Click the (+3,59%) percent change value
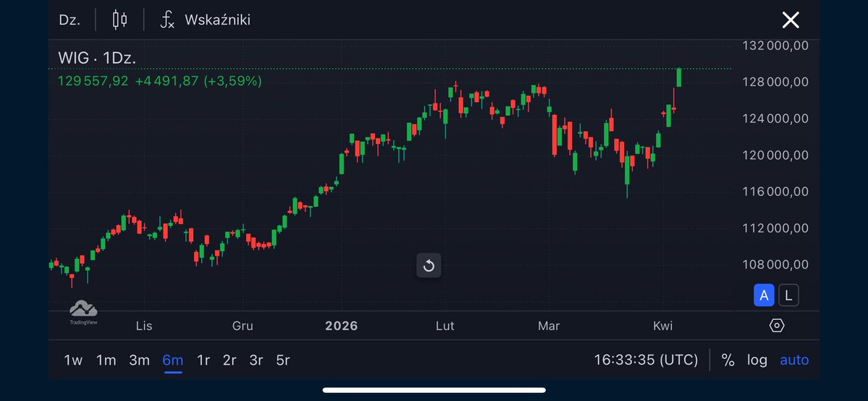Screen dimensions: 868x401 (232, 81)
